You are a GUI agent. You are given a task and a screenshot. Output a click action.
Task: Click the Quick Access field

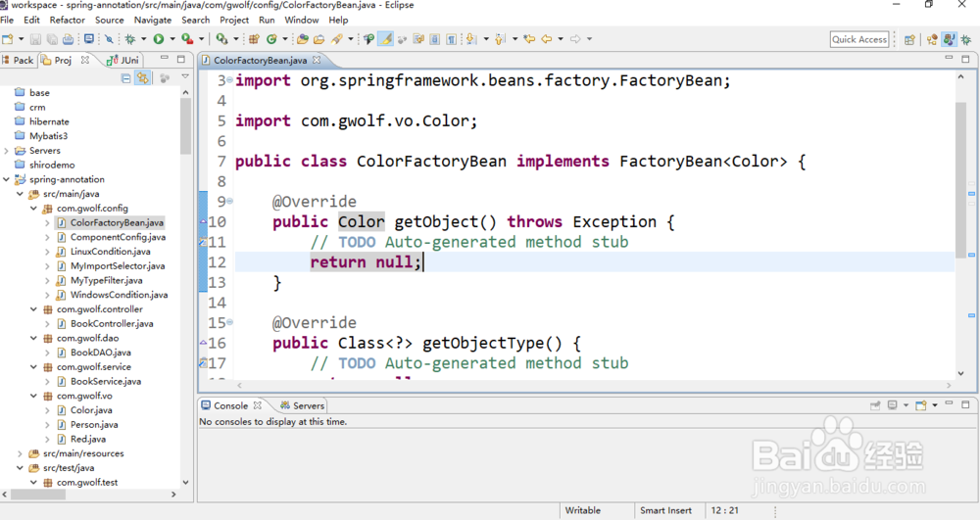[859, 39]
